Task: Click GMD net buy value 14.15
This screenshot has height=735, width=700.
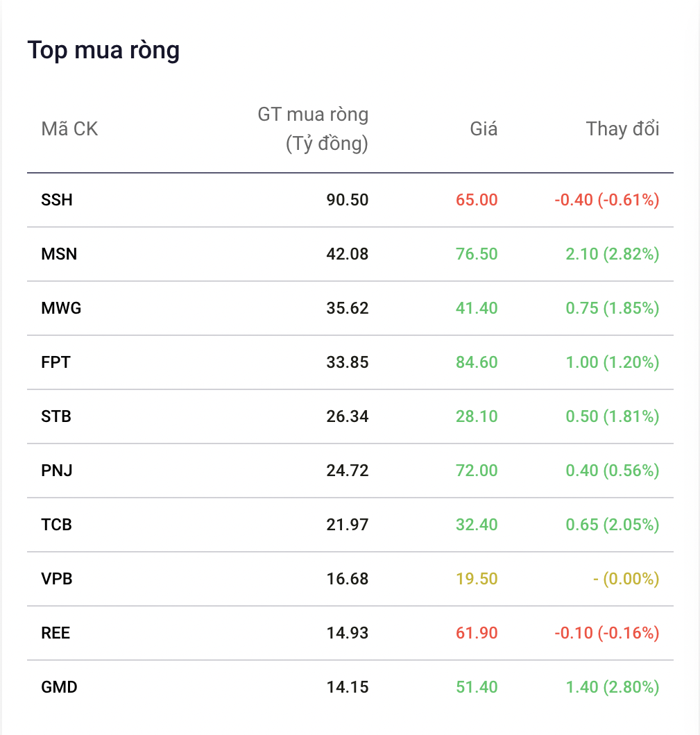Action: pos(347,687)
